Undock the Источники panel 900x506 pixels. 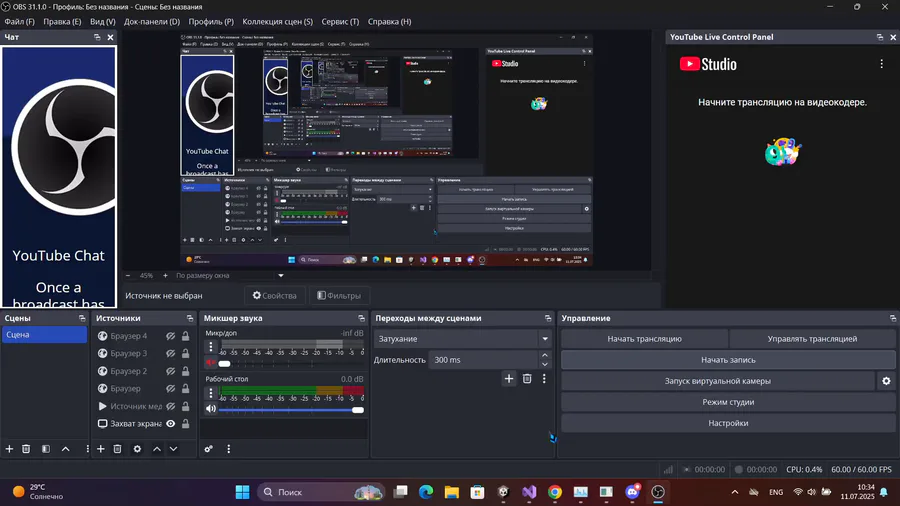coord(190,318)
